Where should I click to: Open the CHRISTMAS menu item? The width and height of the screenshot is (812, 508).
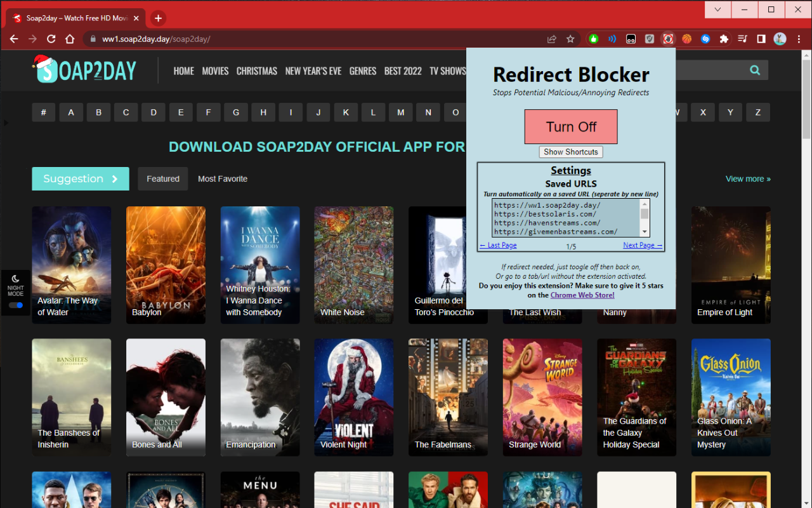(x=257, y=70)
